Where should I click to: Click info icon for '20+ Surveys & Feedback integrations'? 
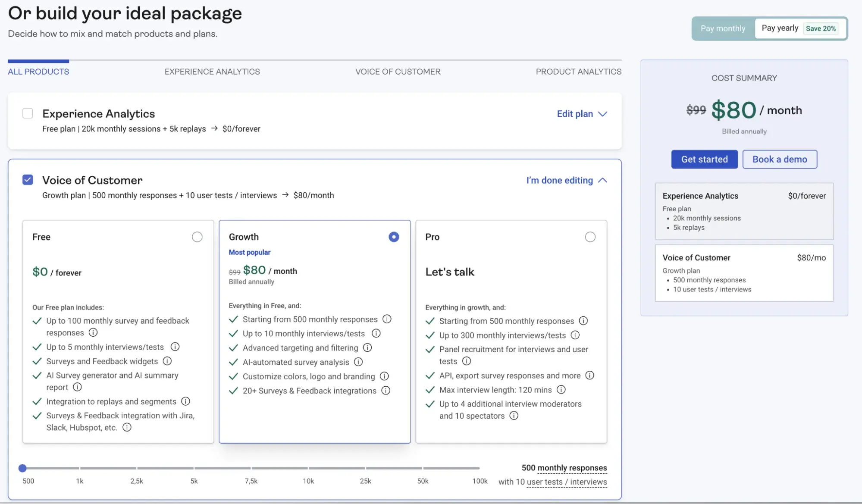tap(386, 390)
